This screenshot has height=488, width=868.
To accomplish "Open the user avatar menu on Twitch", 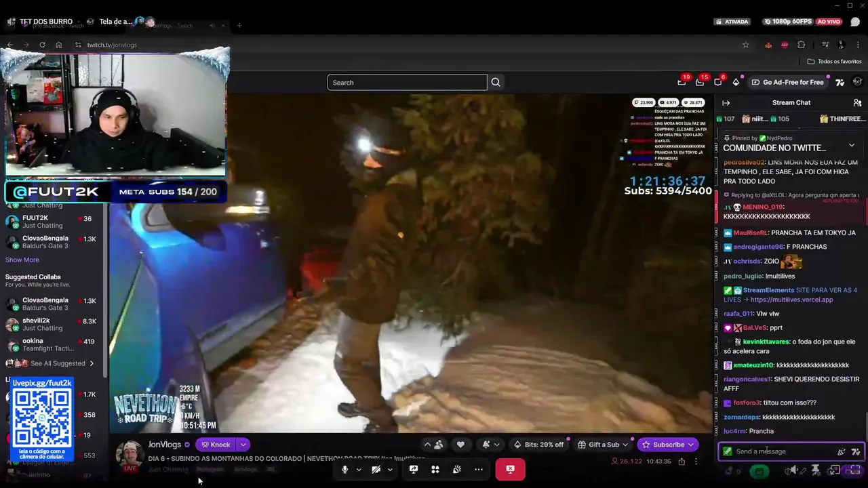I will point(858,82).
